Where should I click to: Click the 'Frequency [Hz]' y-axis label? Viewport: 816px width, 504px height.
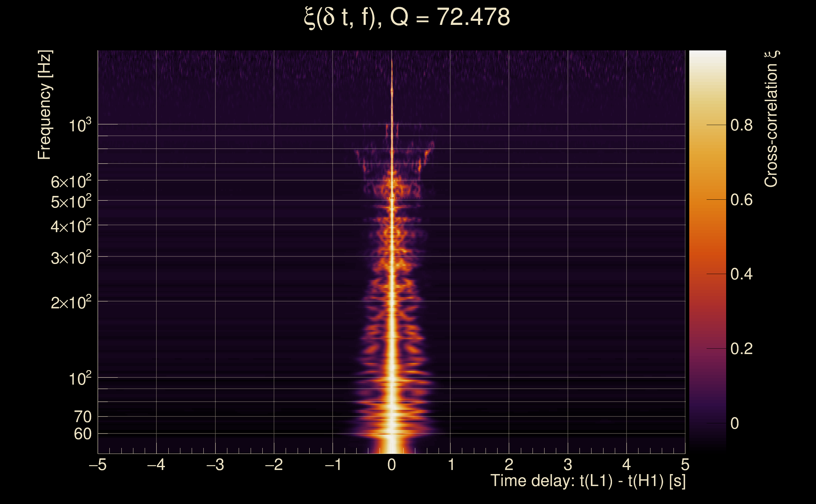(45, 105)
